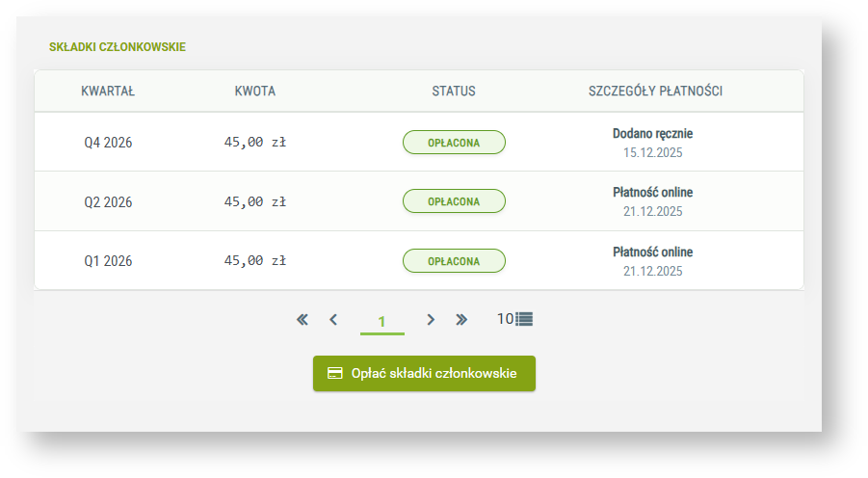Sort by Kwartał column header
Image resolution: width=868 pixels, height=478 pixels.
[x=108, y=92]
